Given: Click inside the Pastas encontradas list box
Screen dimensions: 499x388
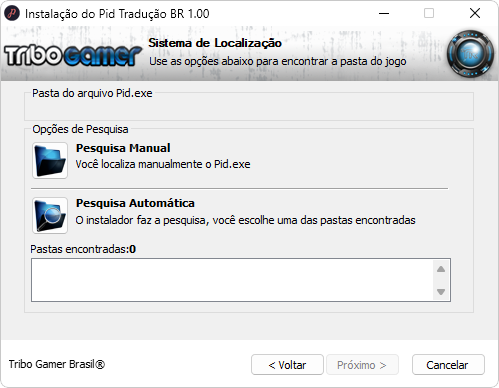Looking at the screenshot, I should (x=232, y=280).
